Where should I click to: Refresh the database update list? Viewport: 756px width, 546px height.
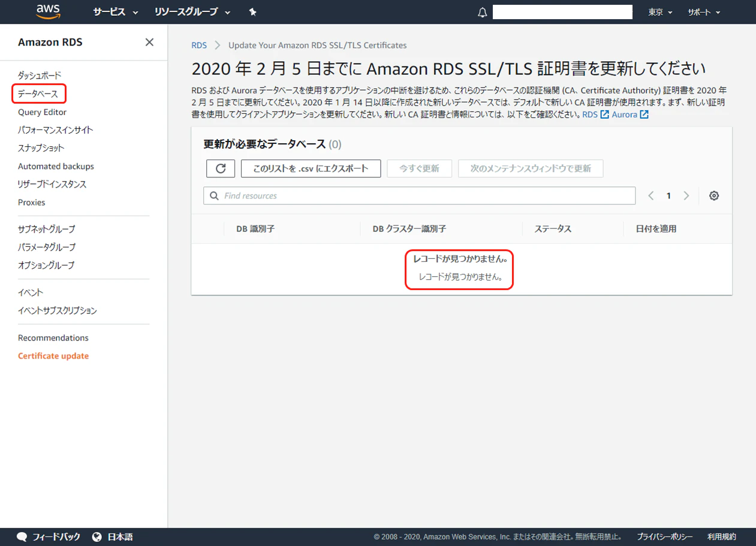pos(221,168)
